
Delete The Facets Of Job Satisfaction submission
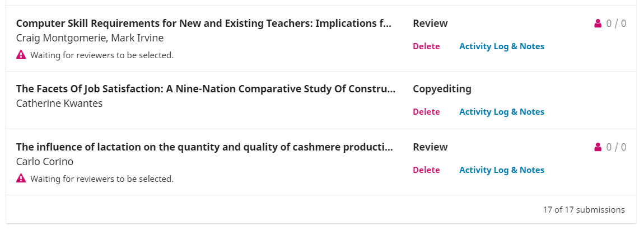426,112
